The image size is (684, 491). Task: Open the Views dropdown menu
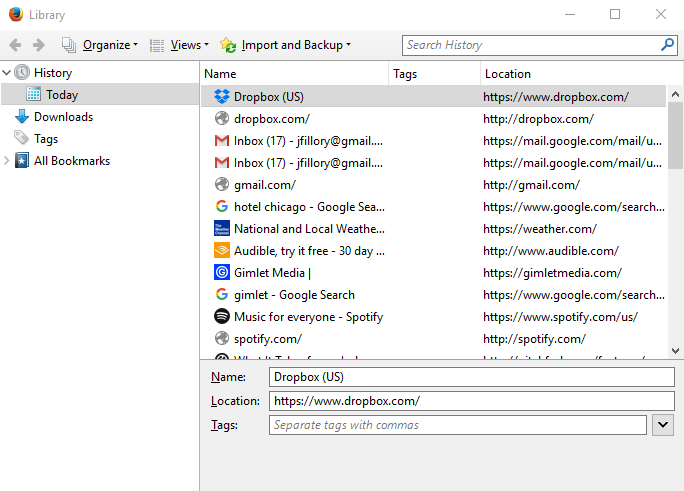[179, 45]
